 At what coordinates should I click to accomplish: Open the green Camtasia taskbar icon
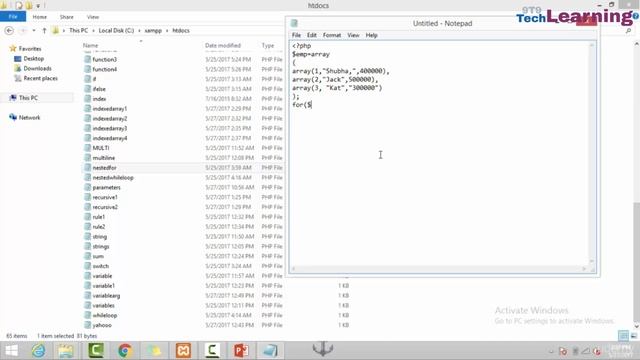coord(96,351)
